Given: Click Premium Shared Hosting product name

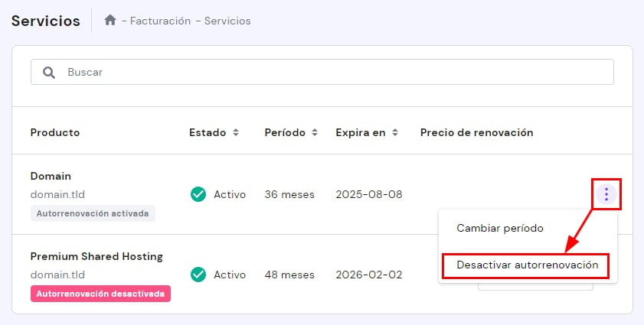Looking at the screenshot, I should 96,256.
